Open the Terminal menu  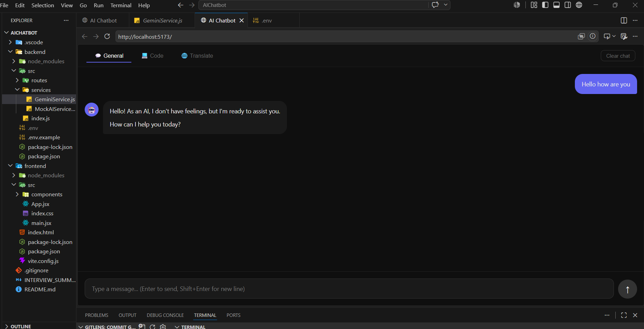point(121,5)
